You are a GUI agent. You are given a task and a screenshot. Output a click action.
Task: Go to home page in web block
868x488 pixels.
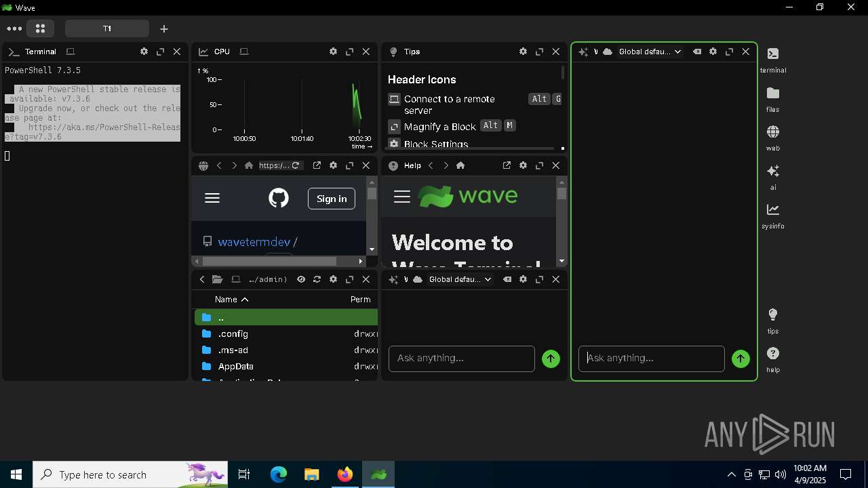[249, 165]
